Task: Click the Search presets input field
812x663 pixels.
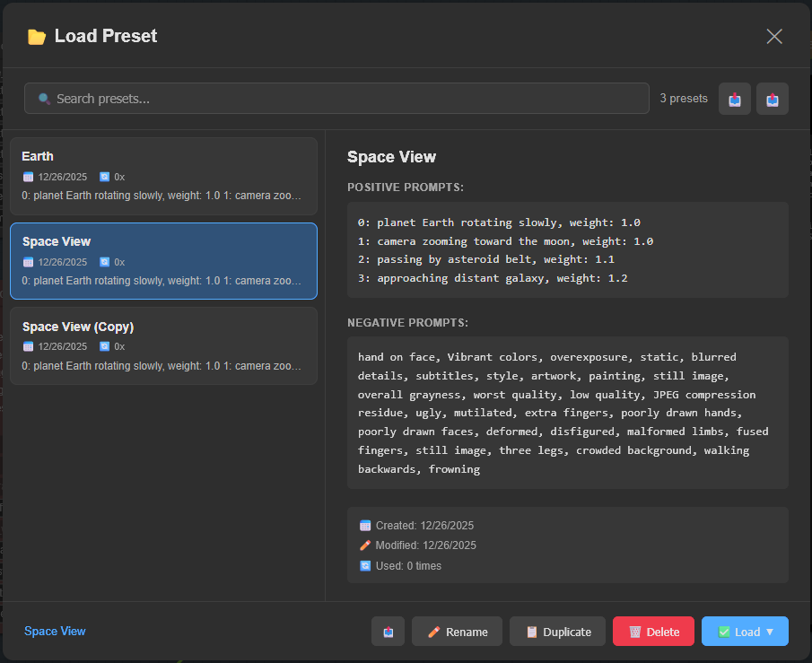Action: pyautogui.click(x=336, y=99)
